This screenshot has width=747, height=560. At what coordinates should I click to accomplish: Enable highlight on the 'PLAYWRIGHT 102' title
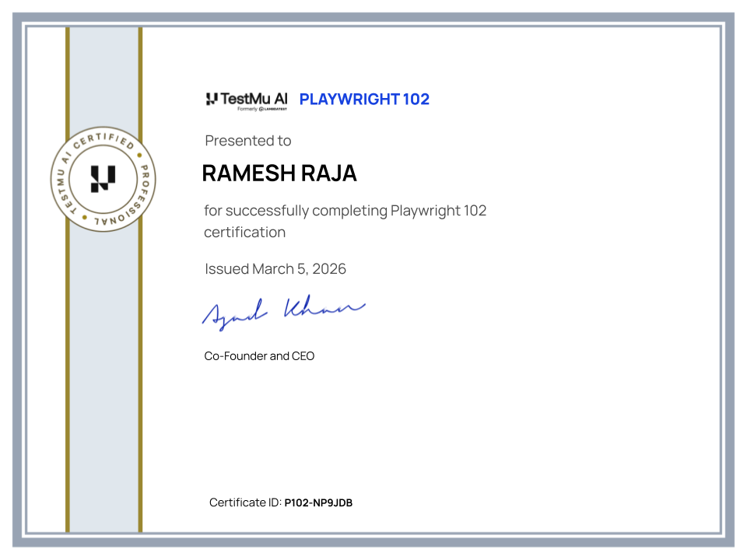pos(363,99)
